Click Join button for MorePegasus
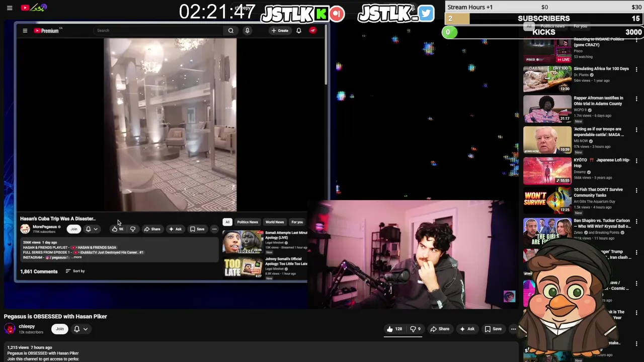 (x=74, y=229)
